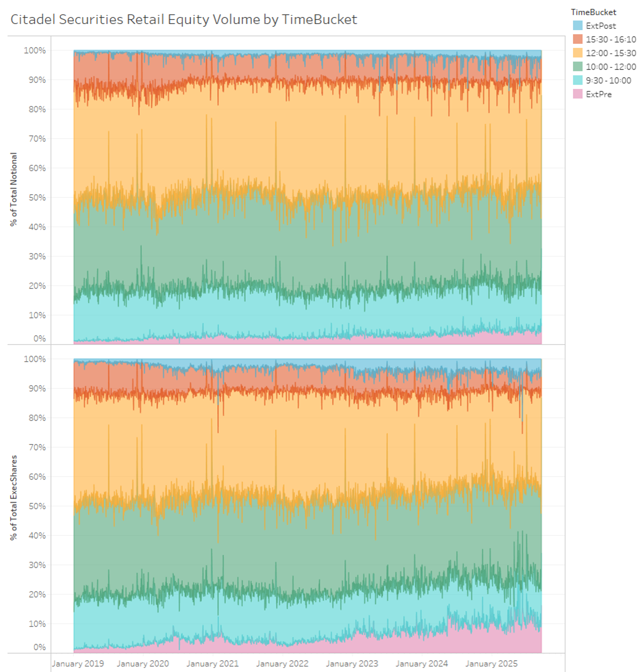The image size is (640, 672).
Task: Click the TimeBucket legend header
Action: pos(594,12)
